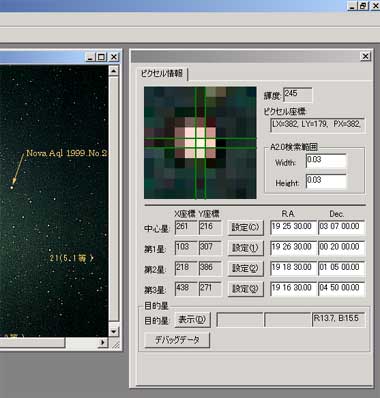Click the first empty target star field
380x398 pixels.
pyautogui.click(x=240, y=320)
